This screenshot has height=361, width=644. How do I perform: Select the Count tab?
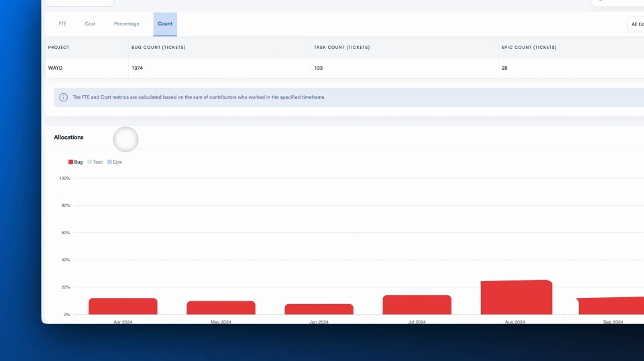[165, 23]
